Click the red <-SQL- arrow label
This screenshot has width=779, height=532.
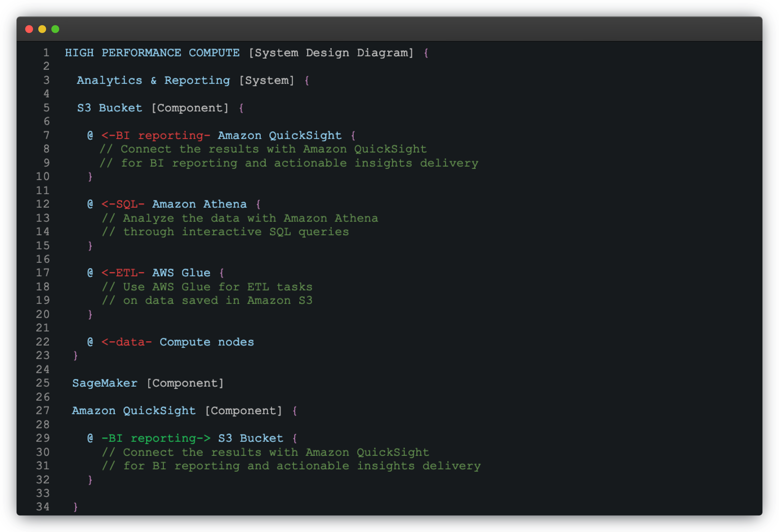pos(123,204)
